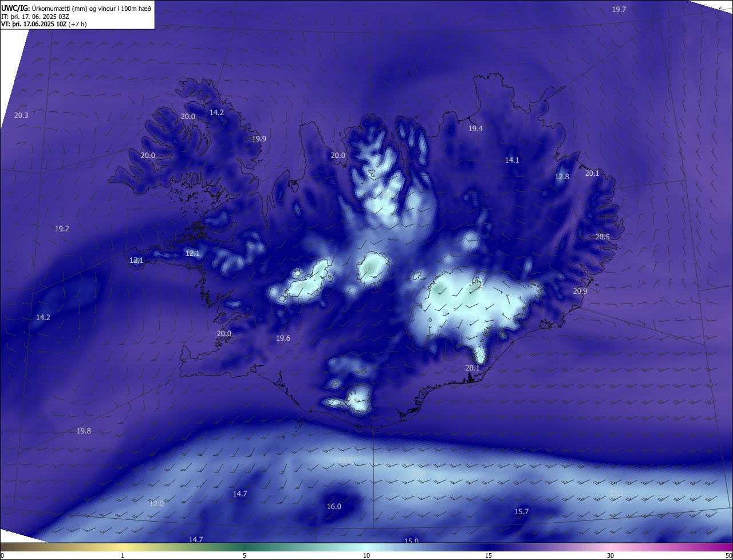Image resolution: width=733 pixels, height=560 pixels.
Task: Click the map value label 19.8
Action: click(x=84, y=431)
